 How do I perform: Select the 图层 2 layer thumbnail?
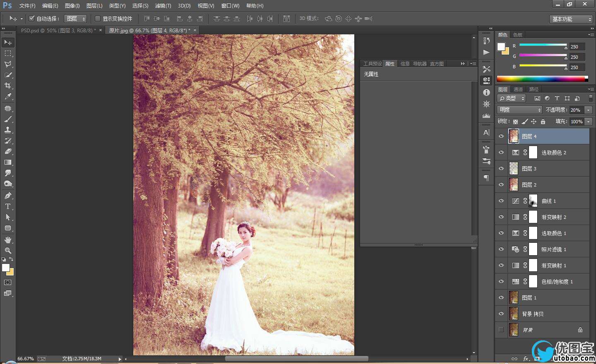pyautogui.click(x=514, y=185)
